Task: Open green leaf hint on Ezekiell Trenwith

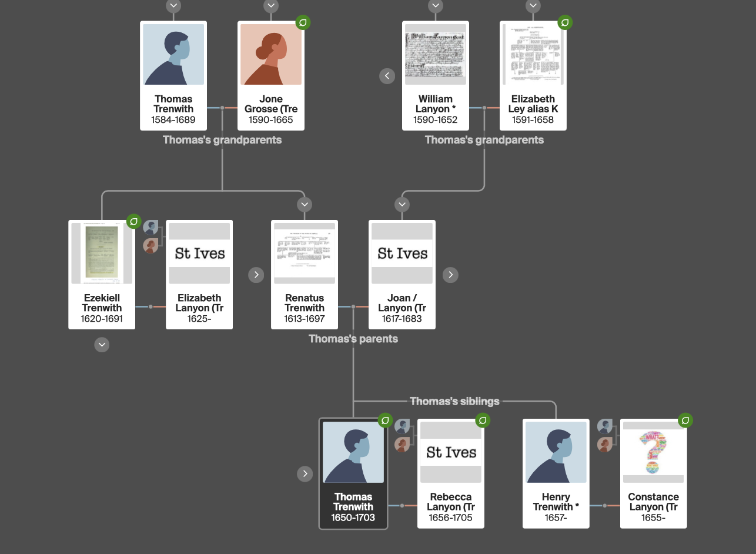Action: point(134,222)
